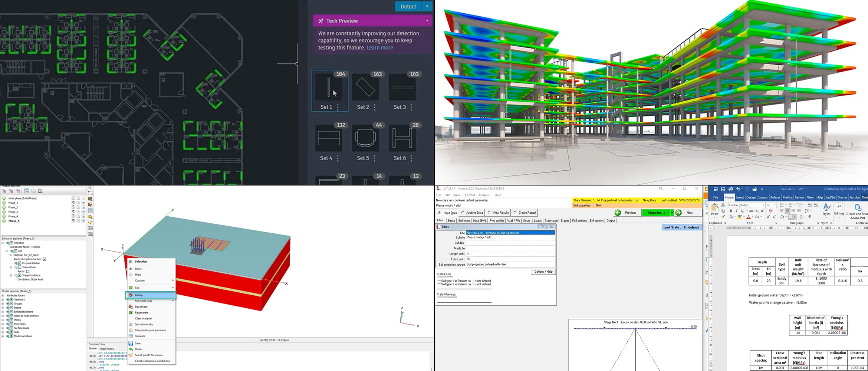Toggle the Plates checkbox in Model explorer
The width and height of the screenshot is (868, 371).
pyautogui.click(x=11, y=320)
